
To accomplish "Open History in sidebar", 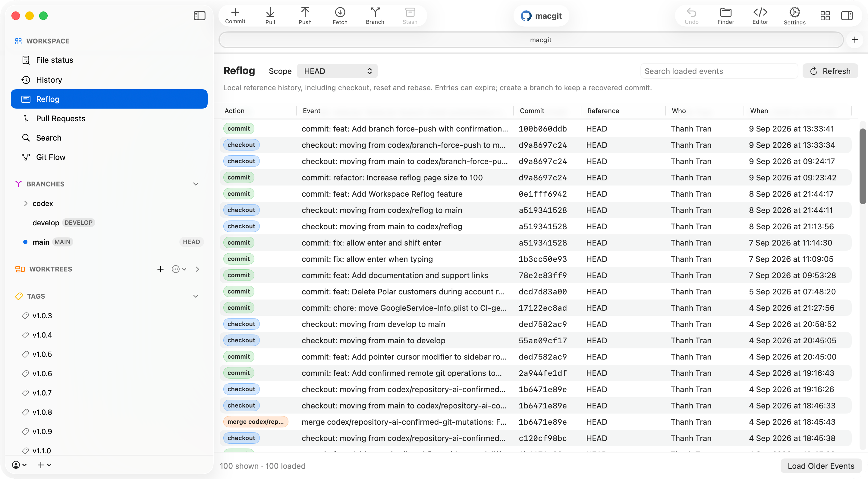I will [109, 80].
